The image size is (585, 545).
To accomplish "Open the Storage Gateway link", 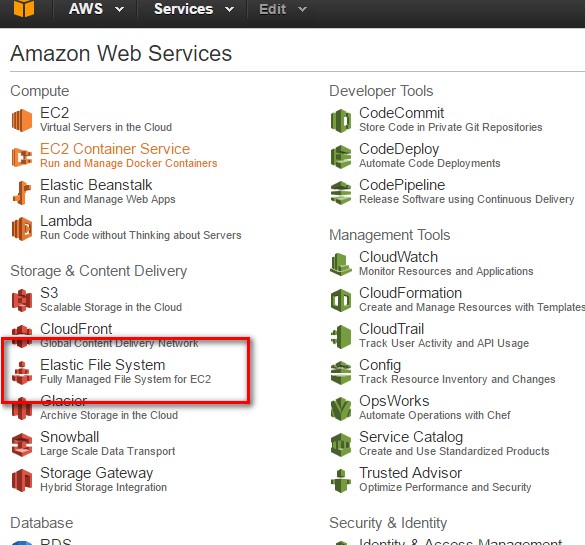I will pyautogui.click(x=97, y=473).
